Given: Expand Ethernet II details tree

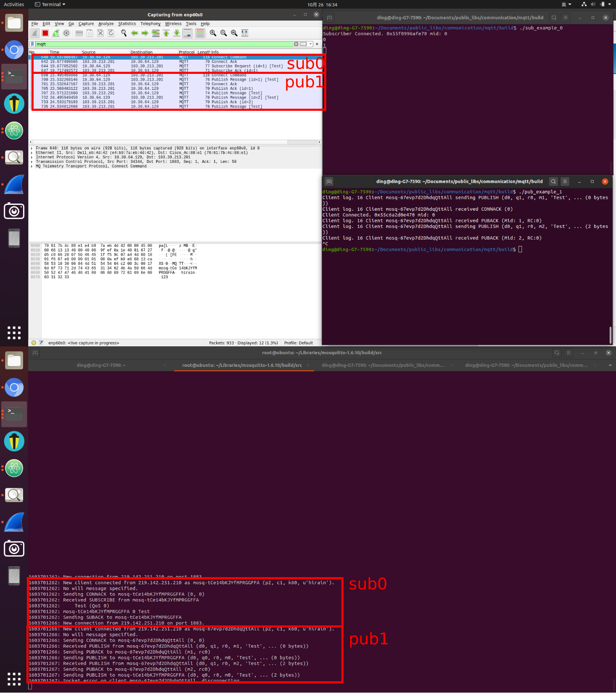Looking at the screenshot, I should [31, 153].
